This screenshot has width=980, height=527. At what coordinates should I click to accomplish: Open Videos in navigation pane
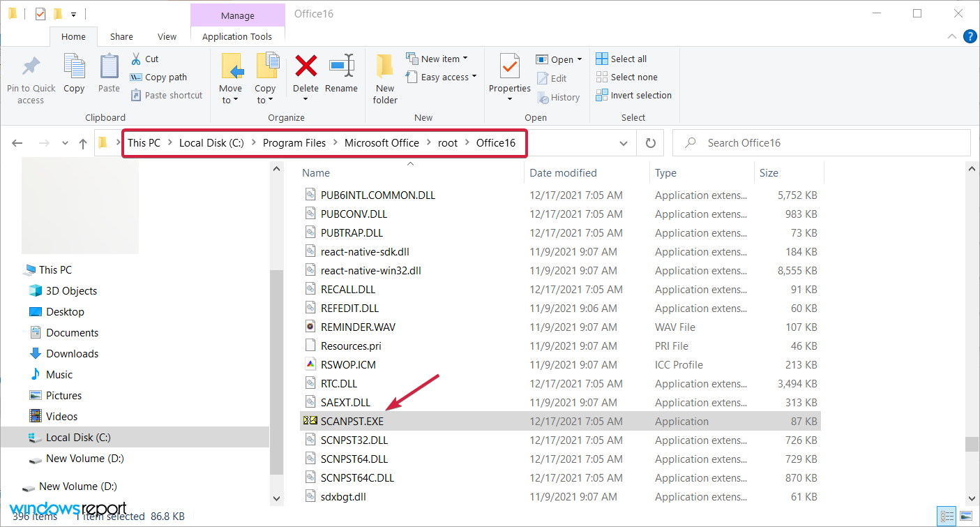pyautogui.click(x=61, y=417)
